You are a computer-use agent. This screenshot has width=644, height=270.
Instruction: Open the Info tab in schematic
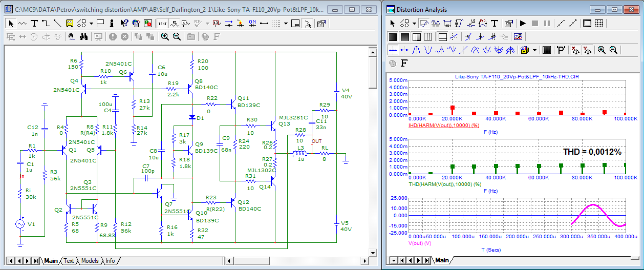click(110, 261)
